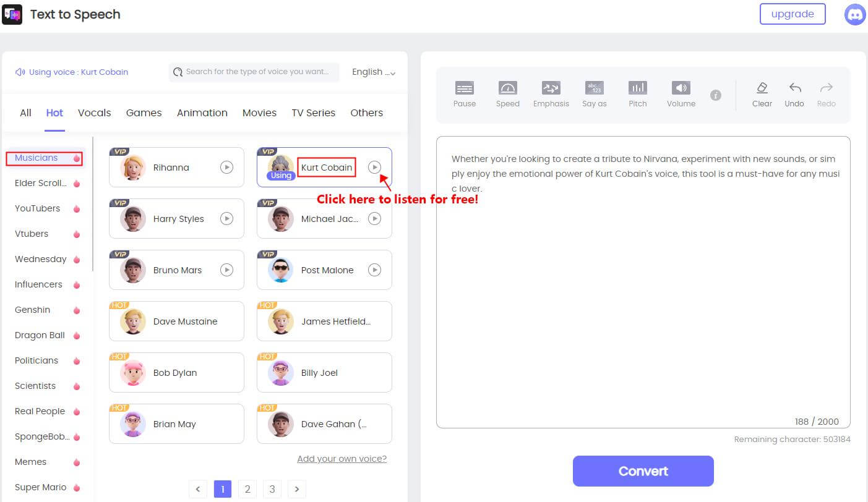This screenshot has width=868, height=502.
Task: Undo the last edit
Action: pos(794,95)
